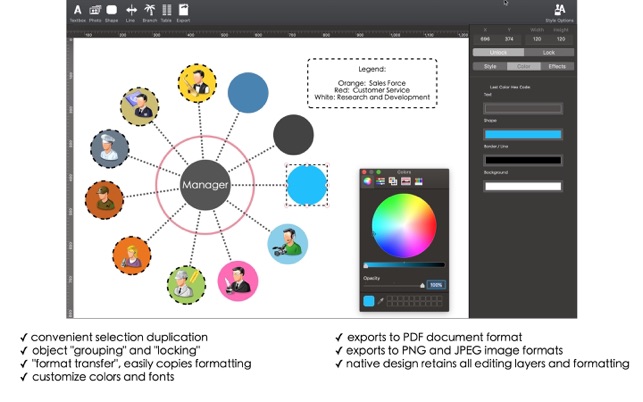Activate the eyedropper in Colors window
The height and width of the screenshot is (402, 643).
pos(381,301)
